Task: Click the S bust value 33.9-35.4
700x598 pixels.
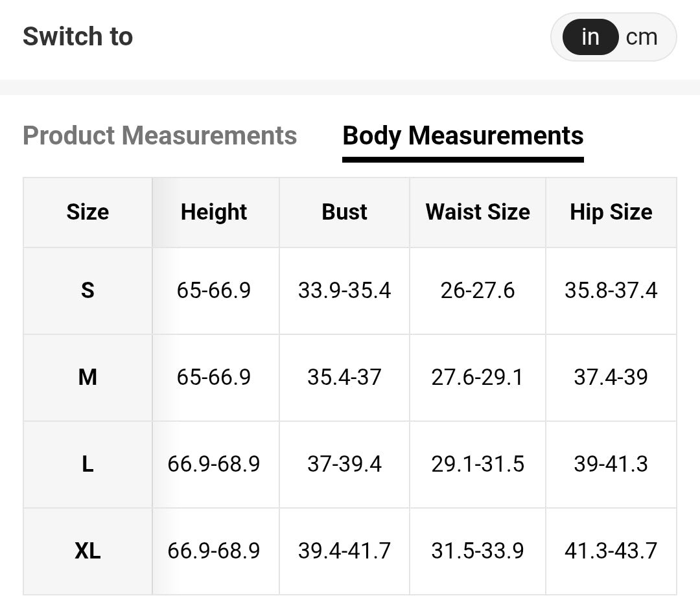Action: click(344, 290)
